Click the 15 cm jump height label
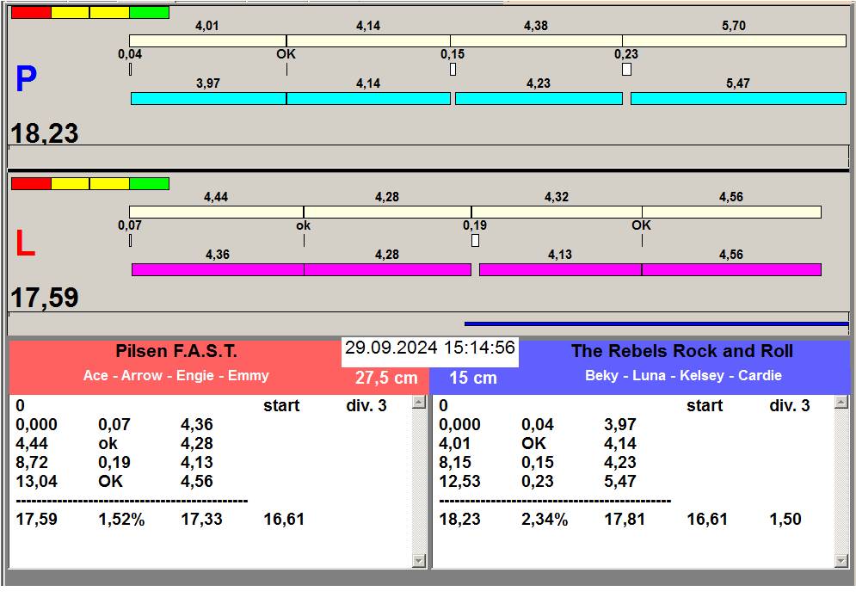 (472, 379)
